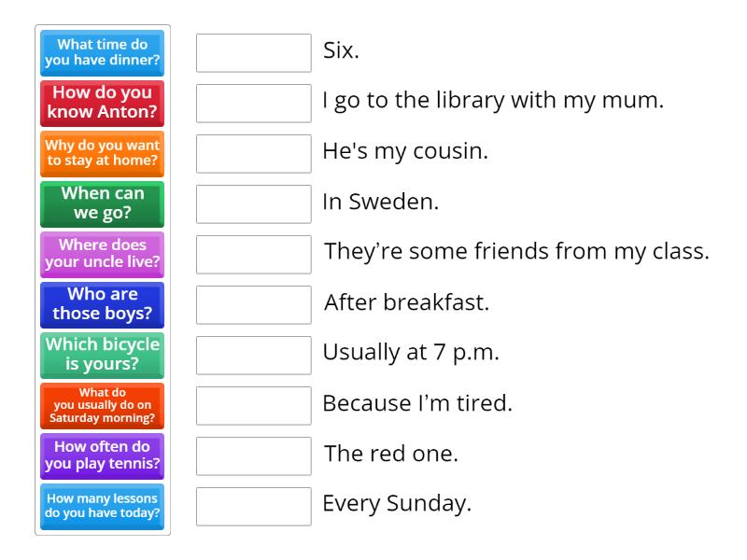Choose 'How many lessons do you have today?' question
Screen dimensions: 747x560
click(x=102, y=506)
